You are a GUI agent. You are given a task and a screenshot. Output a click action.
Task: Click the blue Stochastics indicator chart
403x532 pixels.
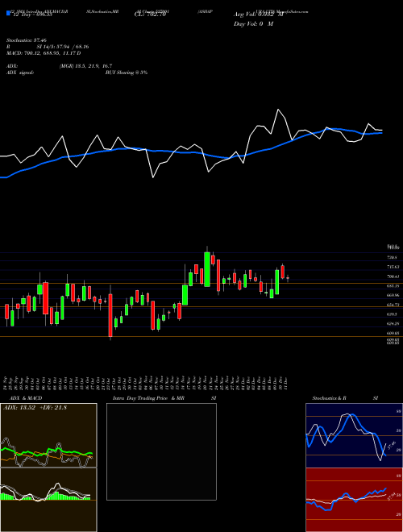[354, 435]
